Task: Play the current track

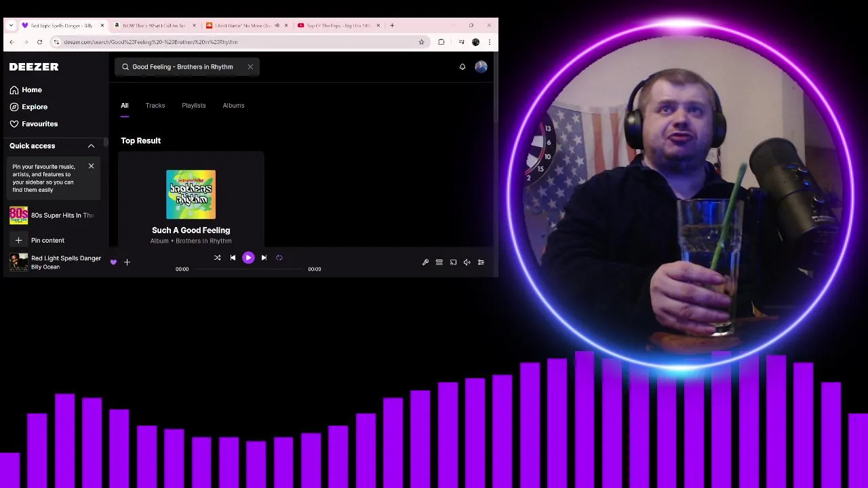Action: (x=248, y=258)
